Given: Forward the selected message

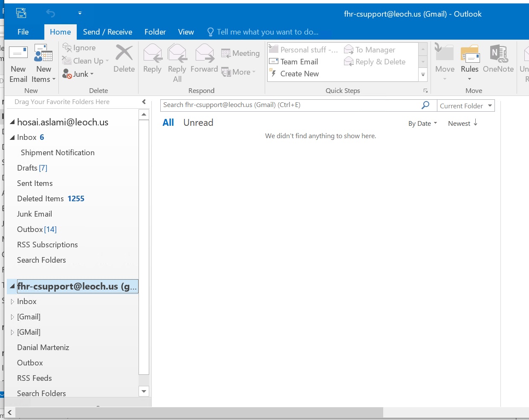Looking at the screenshot, I should pos(204,59).
